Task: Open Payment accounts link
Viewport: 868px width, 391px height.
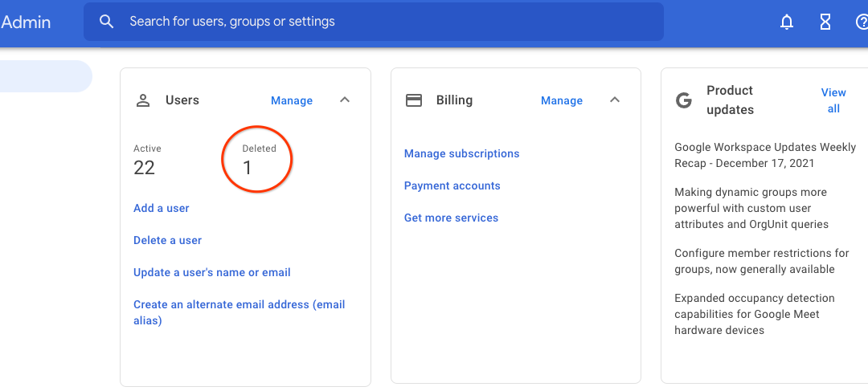Action: click(452, 185)
